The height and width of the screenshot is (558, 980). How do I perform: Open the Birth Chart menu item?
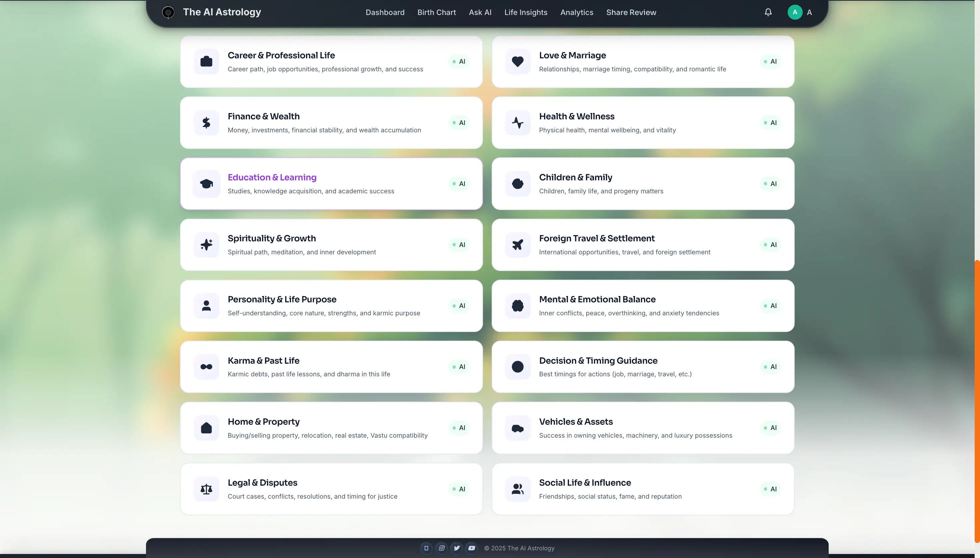click(x=436, y=12)
